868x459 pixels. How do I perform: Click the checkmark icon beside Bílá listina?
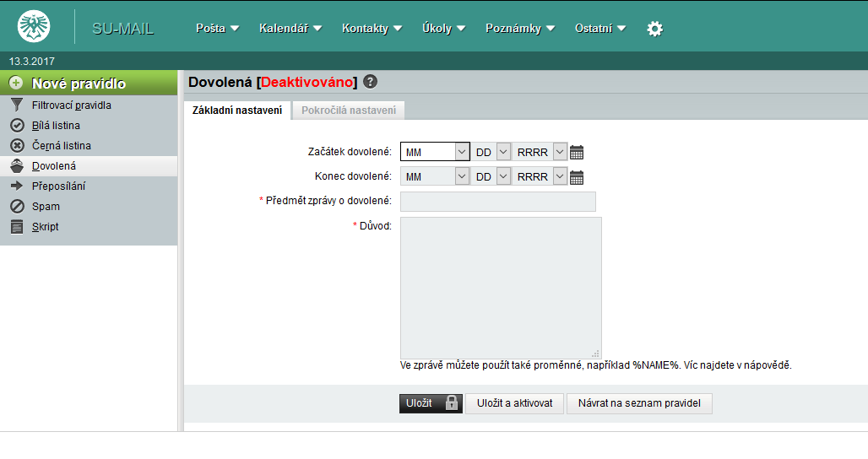click(x=17, y=126)
